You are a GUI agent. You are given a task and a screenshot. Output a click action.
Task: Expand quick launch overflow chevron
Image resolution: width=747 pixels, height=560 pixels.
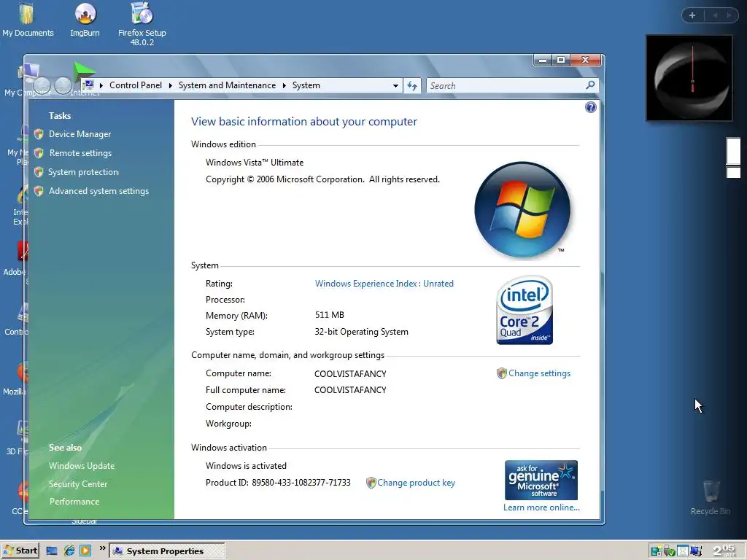tap(102, 548)
